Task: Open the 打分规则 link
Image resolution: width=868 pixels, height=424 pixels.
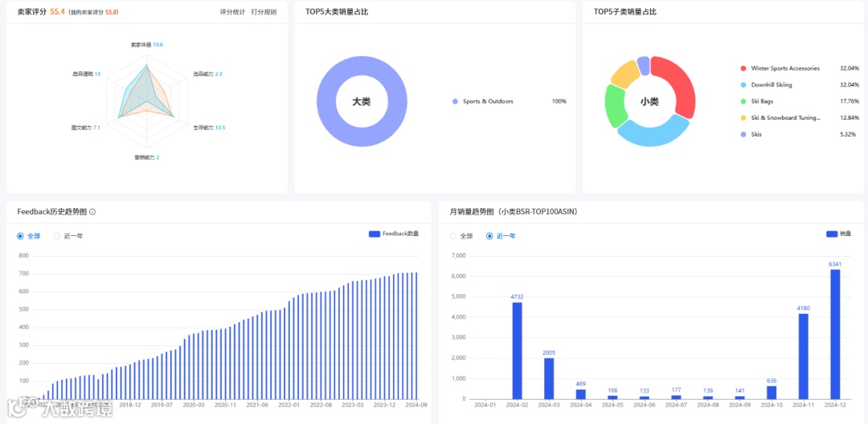Action: (264, 11)
